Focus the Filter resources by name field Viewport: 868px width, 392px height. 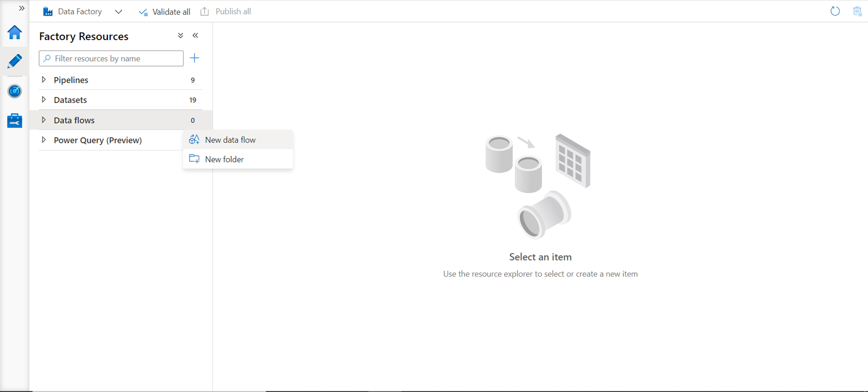click(x=111, y=59)
